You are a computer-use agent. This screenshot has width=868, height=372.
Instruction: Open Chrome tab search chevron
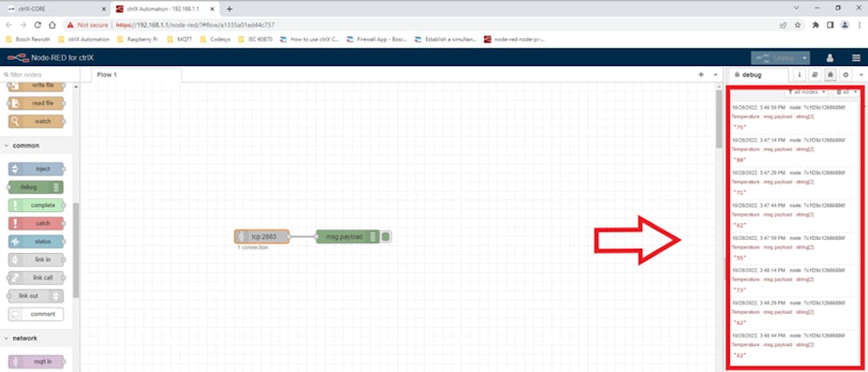(x=796, y=9)
